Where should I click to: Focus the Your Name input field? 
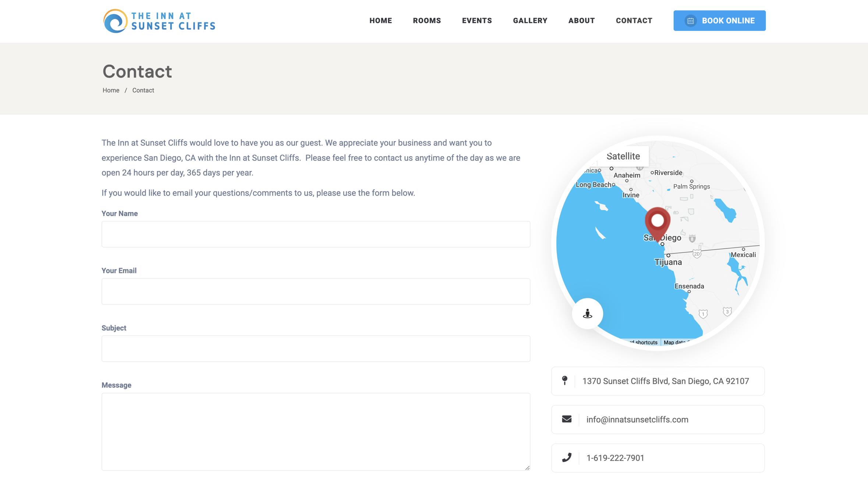316,234
